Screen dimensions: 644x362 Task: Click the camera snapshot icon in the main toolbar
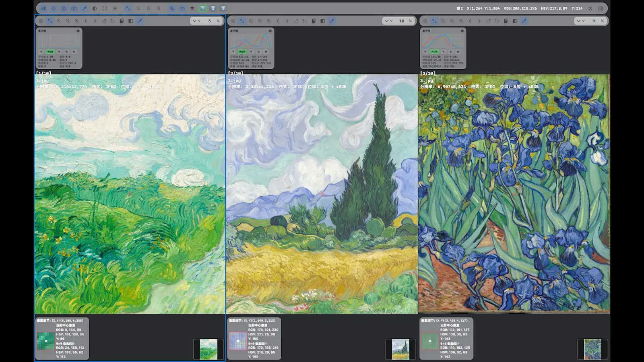tap(74, 8)
